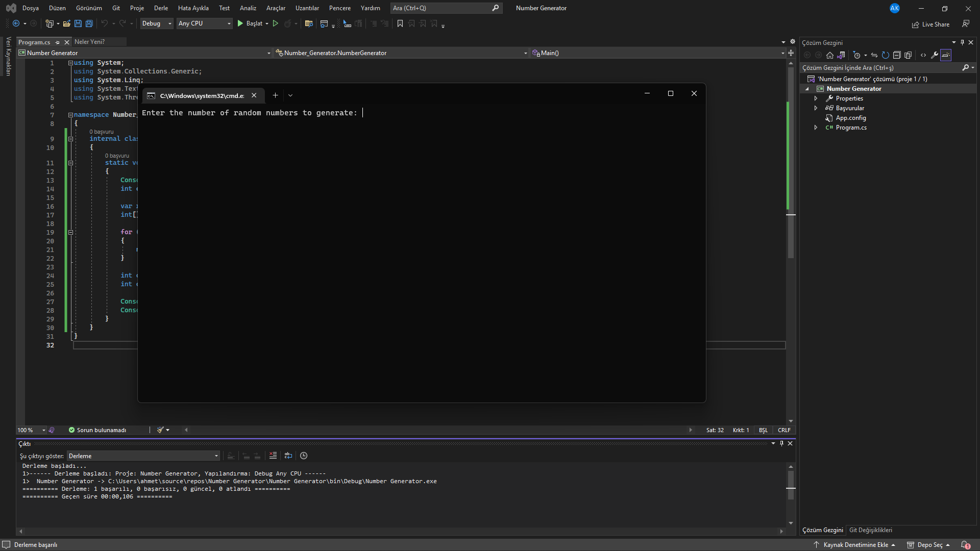Viewport: 980px width, 551px height.
Task: Click the Refresh icon in Solution Explorer
Action: pos(886,55)
